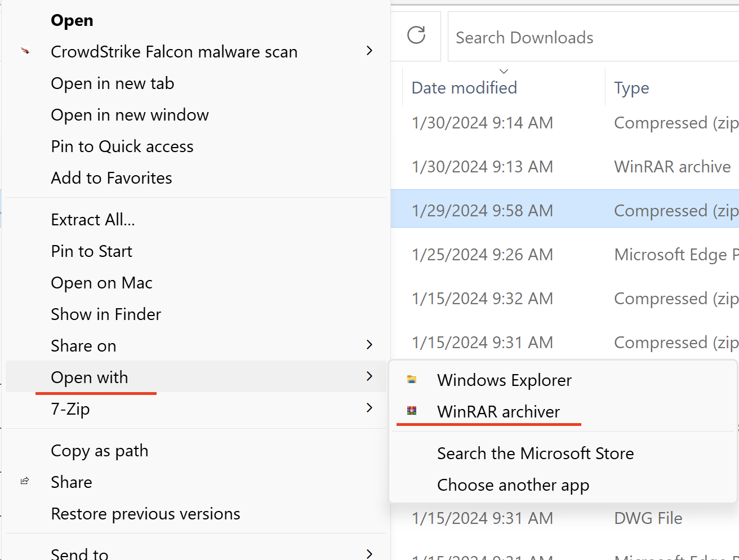Screen dimensions: 739x560
Task: Sort by the Date modified column header
Action: click(x=464, y=88)
